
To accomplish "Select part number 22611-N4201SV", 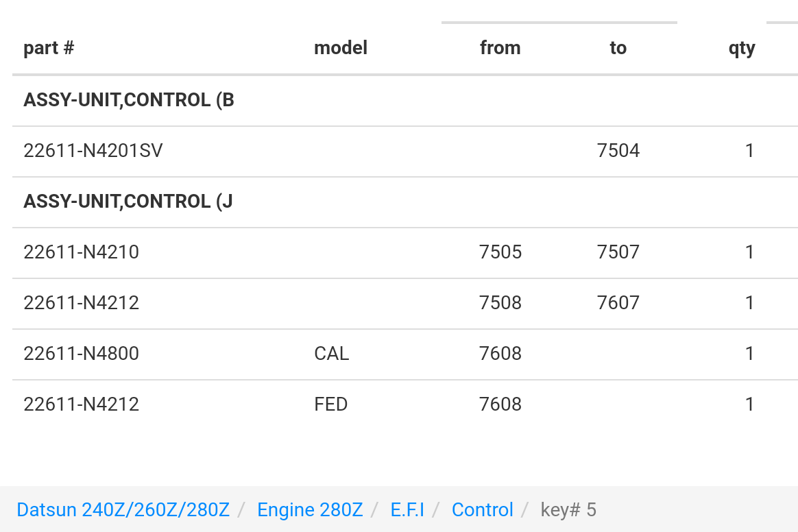I will pyautogui.click(x=93, y=151).
